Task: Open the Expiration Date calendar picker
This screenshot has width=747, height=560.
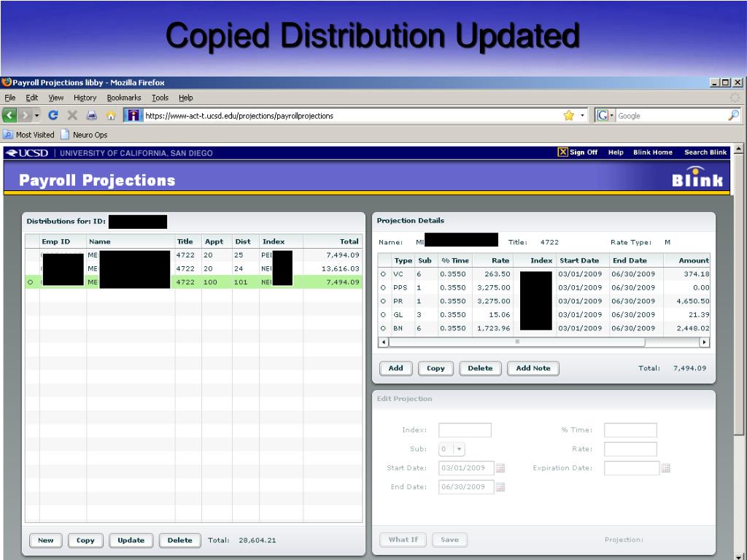Action: [666, 468]
